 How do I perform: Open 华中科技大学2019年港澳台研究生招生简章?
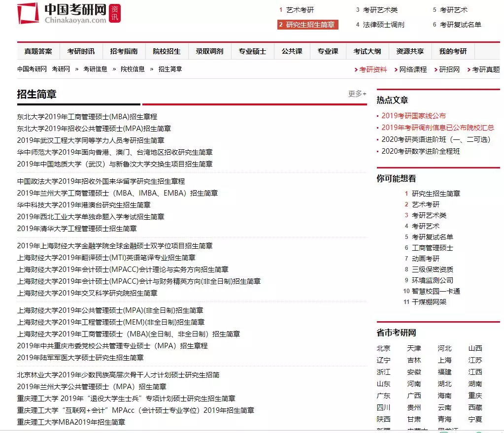click(84, 205)
